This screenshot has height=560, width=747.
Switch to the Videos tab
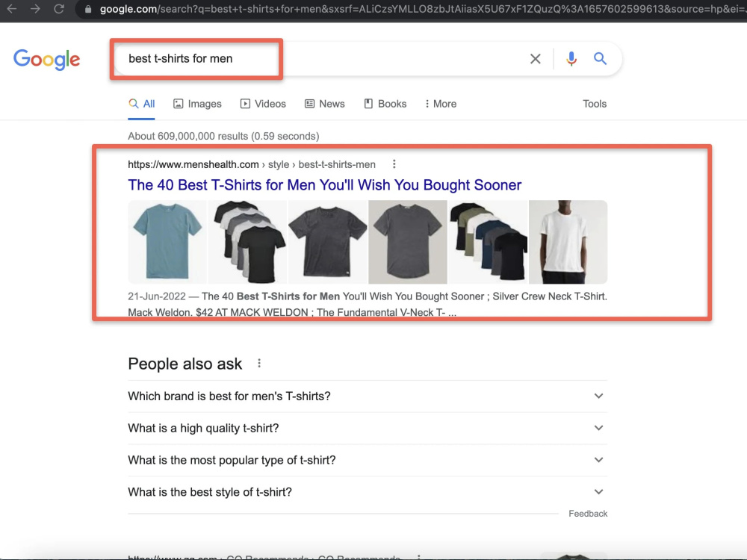tap(263, 104)
